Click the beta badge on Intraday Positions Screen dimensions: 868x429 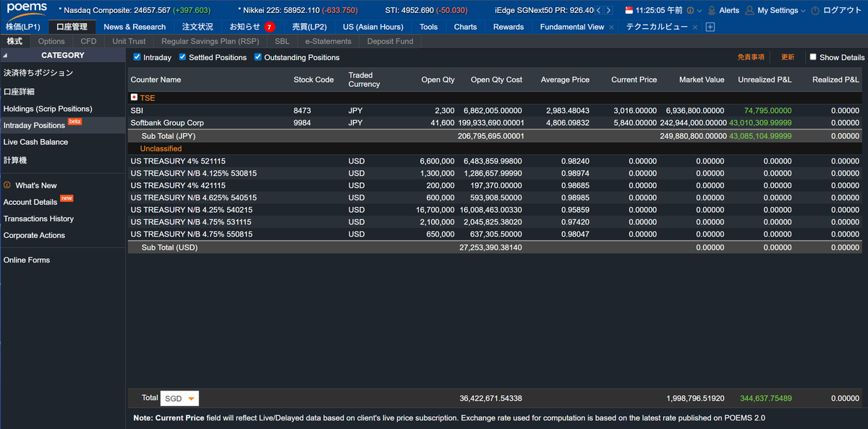[x=75, y=122]
